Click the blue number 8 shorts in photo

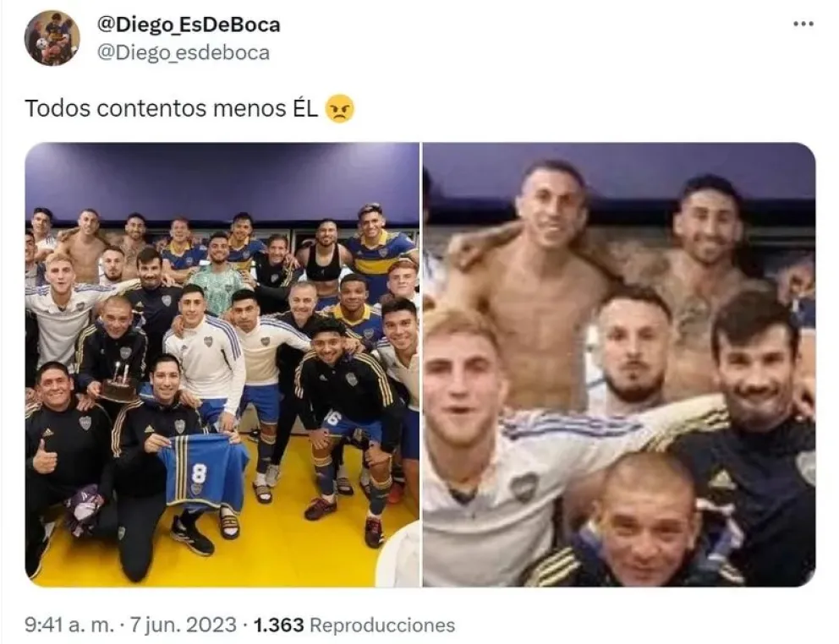(203, 469)
